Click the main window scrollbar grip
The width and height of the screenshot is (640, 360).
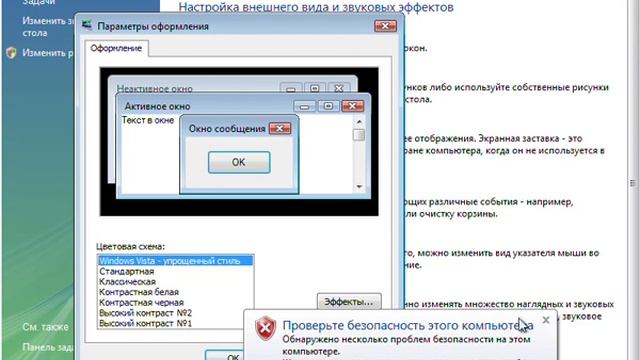[633, 183]
